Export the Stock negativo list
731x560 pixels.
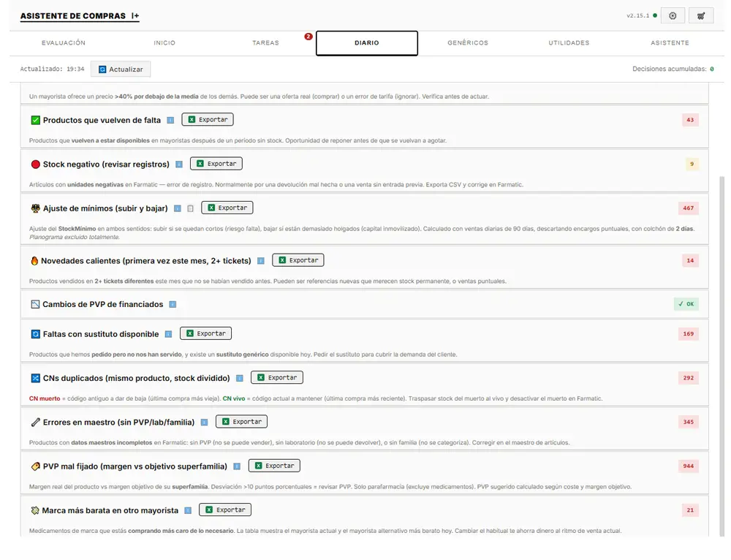[216, 164]
